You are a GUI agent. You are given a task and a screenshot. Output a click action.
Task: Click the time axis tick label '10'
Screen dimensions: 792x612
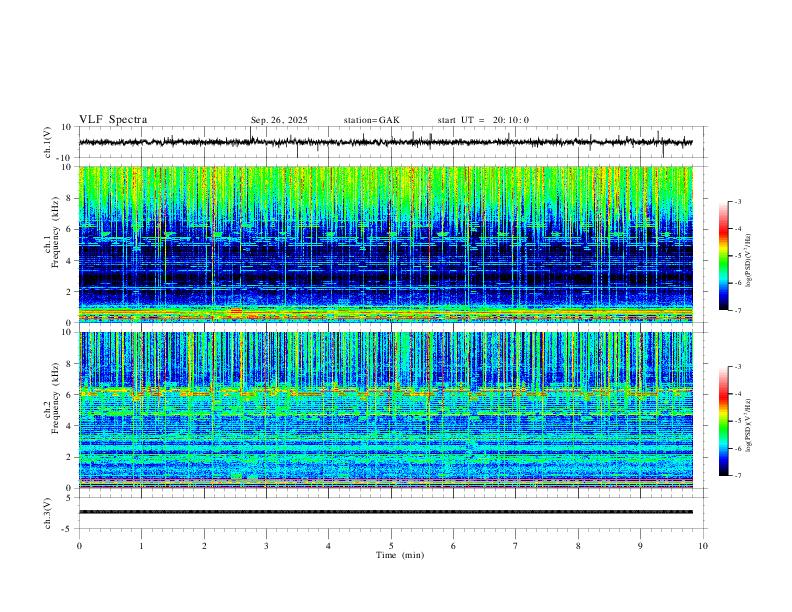tap(703, 546)
